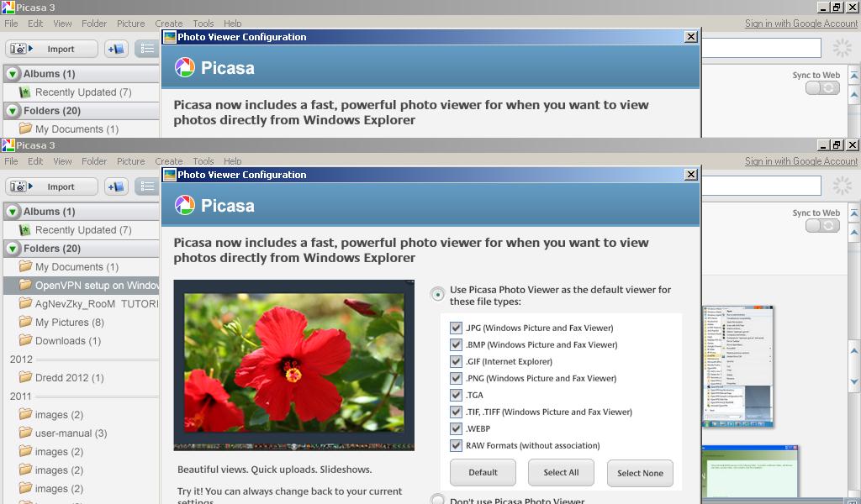Click the Select All button

pyautogui.click(x=561, y=472)
